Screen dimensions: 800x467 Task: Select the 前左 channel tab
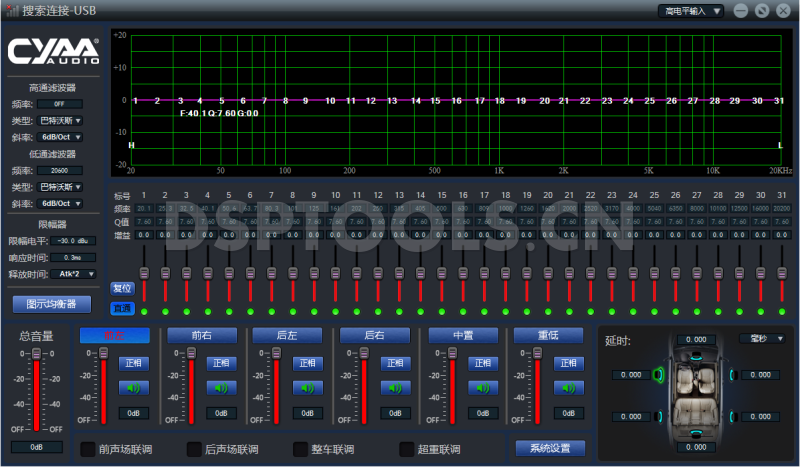(115, 335)
